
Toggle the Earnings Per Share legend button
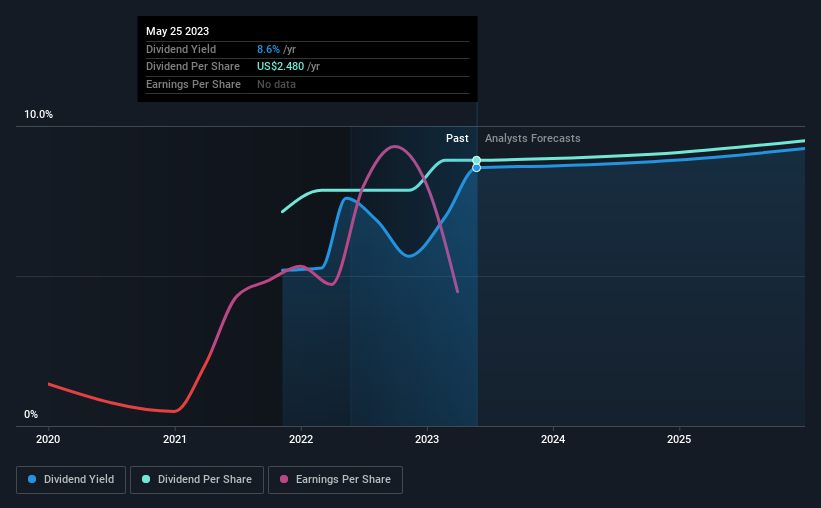point(335,480)
